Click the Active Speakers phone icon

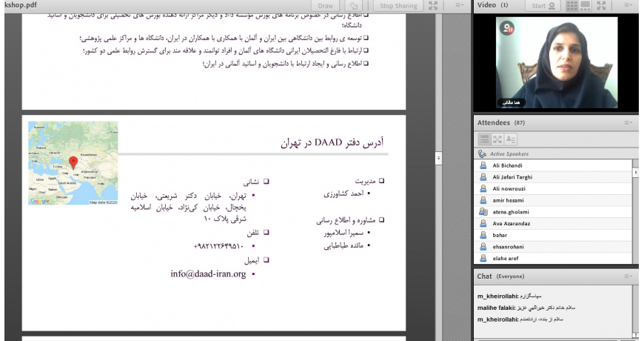click(482, 154)
